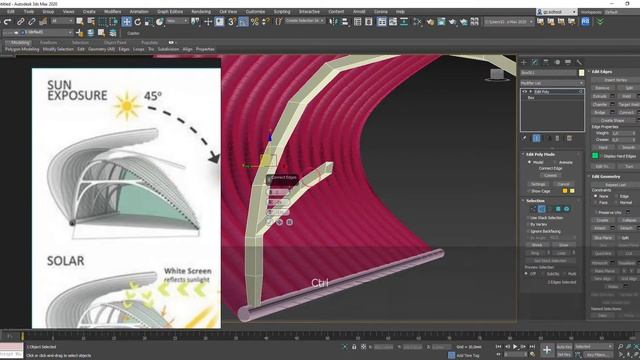Open the Modify command panel tab
The image size is (640, 360).
535,62
